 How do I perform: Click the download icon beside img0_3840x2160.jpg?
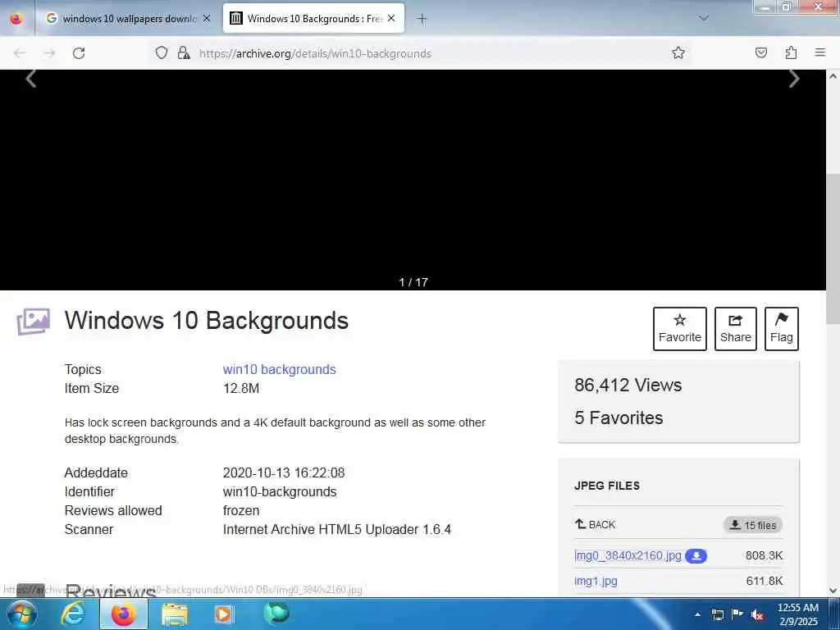696,556
